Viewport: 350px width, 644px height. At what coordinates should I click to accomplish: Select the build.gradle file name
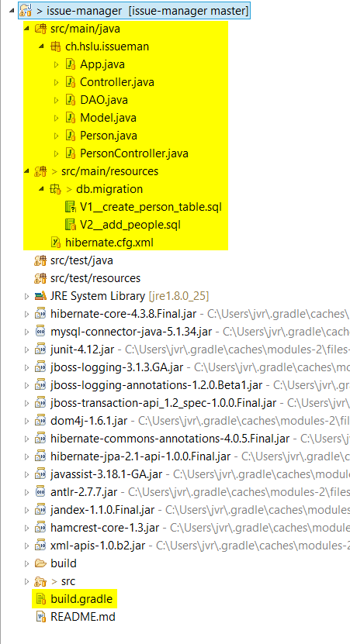click(x=81, y=599)
